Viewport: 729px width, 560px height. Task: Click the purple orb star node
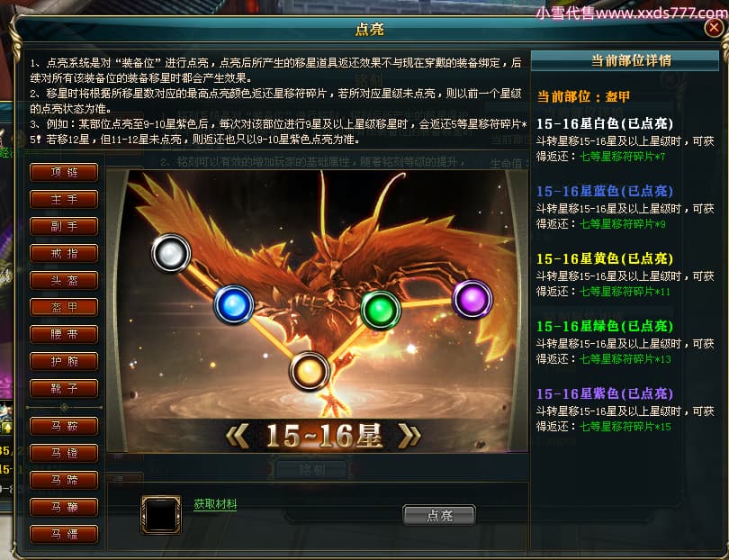click(x=472, y=299)
